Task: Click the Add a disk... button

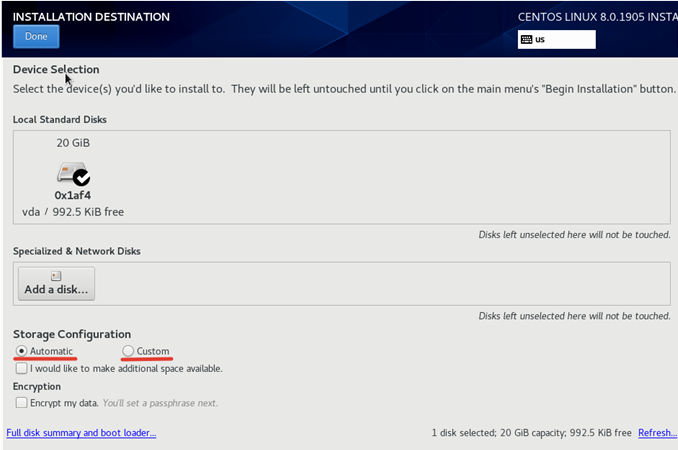Action: (56, 284)
